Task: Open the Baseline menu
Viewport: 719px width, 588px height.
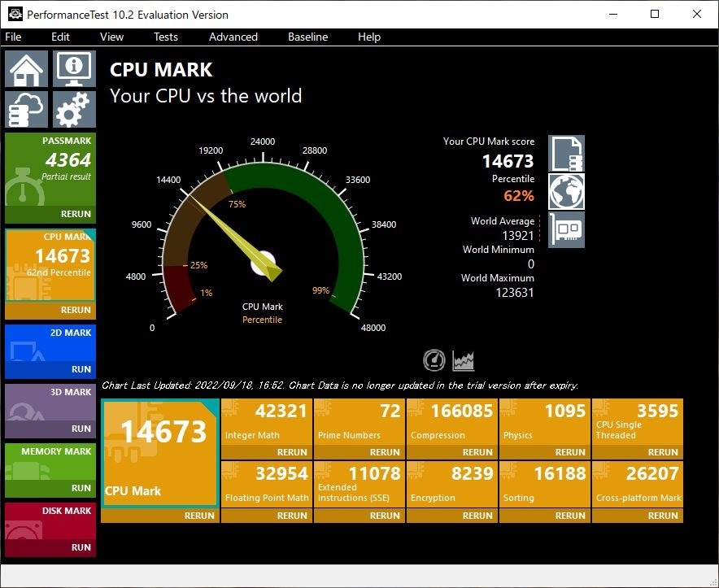Action: pyautogui.click(x=307, y=37)
